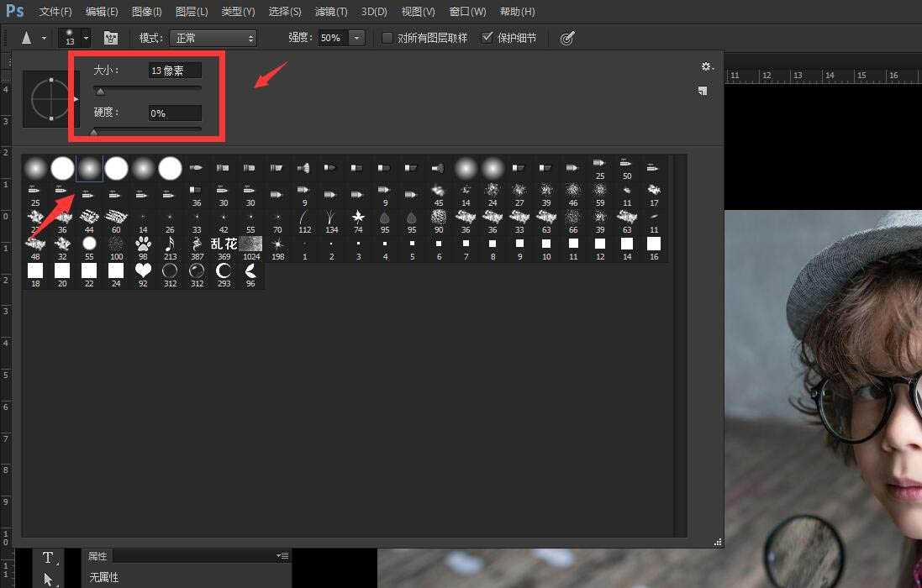Select the texture brush 1024

click(x=250, y=249)
